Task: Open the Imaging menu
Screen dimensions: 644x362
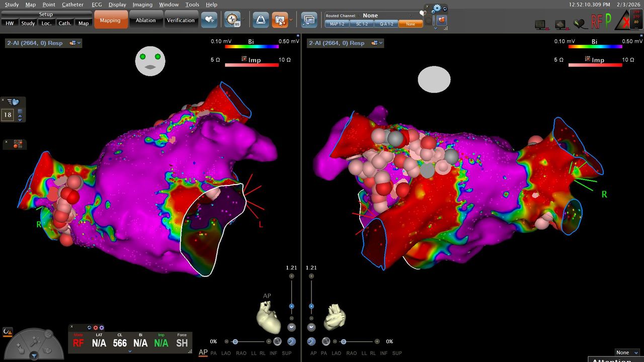Action: coord(142,5)
